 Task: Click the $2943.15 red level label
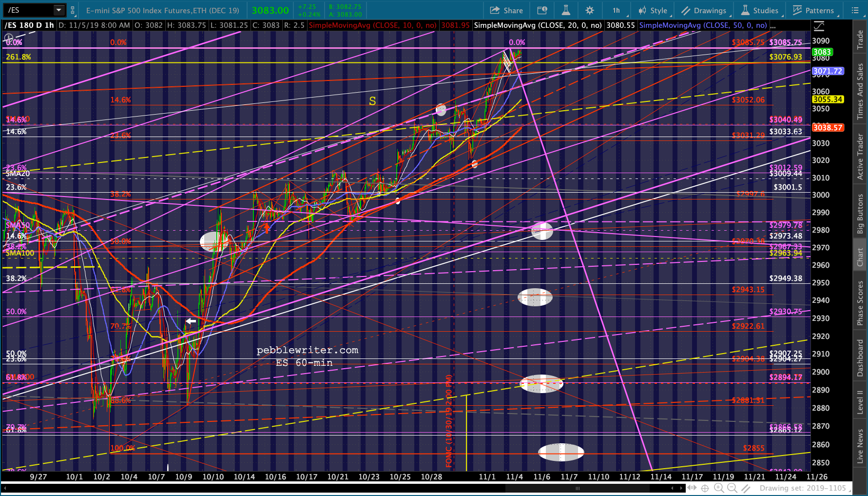(748, 290)
